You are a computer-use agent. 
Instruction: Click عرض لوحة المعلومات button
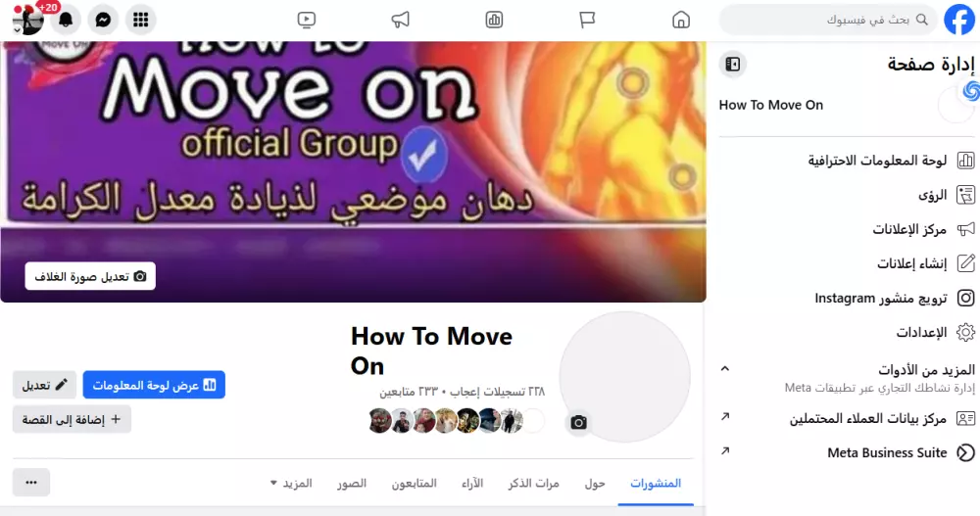(154, 385)
